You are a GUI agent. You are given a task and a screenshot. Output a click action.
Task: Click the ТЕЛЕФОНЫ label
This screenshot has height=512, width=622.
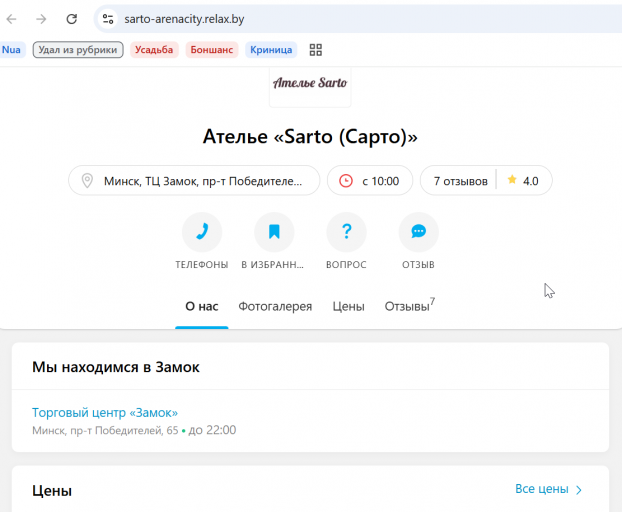202,265
